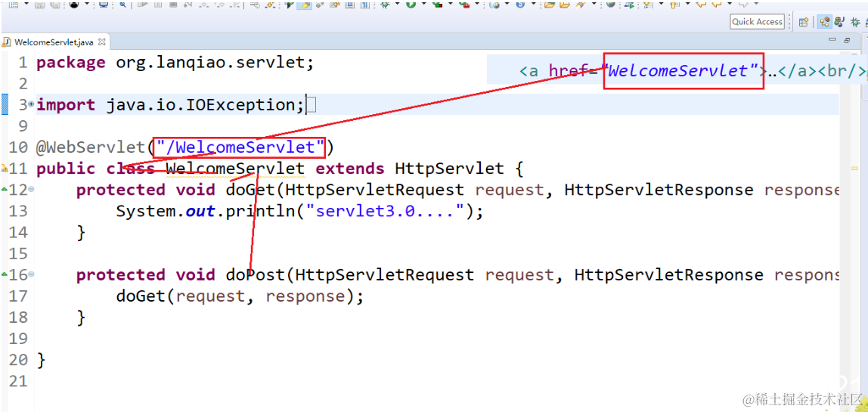This screenshot has height=412, width=868.
Task: Click "System" on line 13
Action: [146, 211]
